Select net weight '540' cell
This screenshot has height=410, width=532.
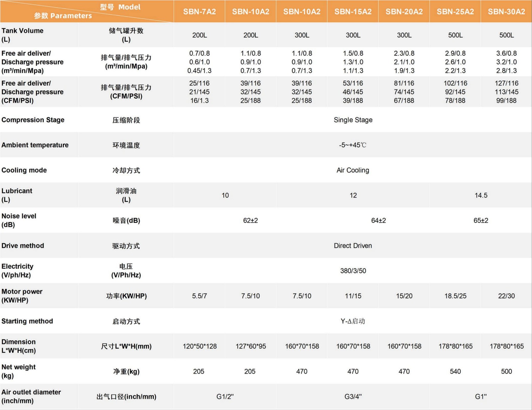[x=456, y=371]
